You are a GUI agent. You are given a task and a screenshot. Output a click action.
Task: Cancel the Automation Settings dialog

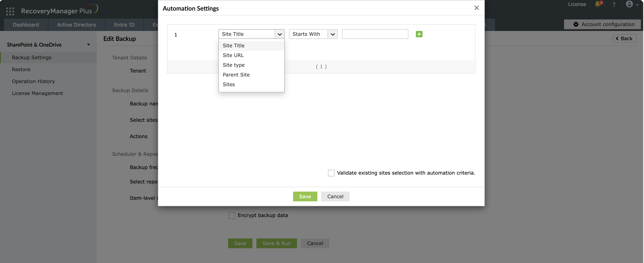click(335, 196)
